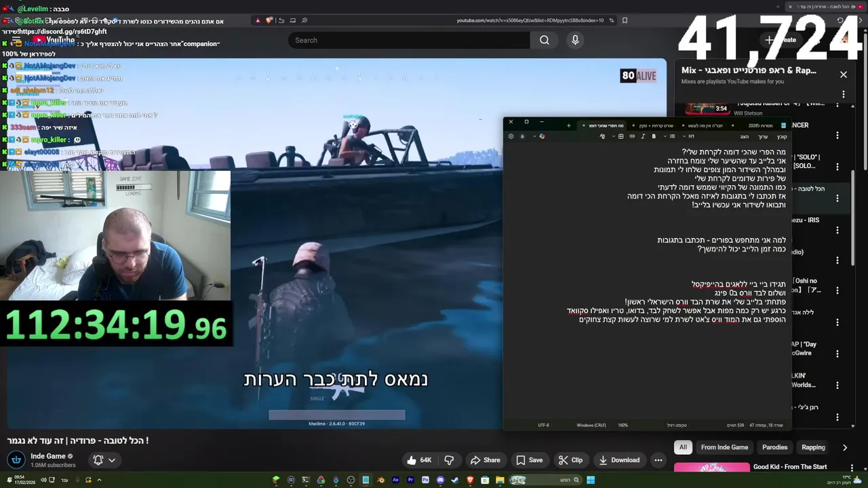Image resolution: width=868 pixels, height=488 pixels.
Task: Clear formatting icon in Notepad toolbar
Action: click(x=602, y=136)
